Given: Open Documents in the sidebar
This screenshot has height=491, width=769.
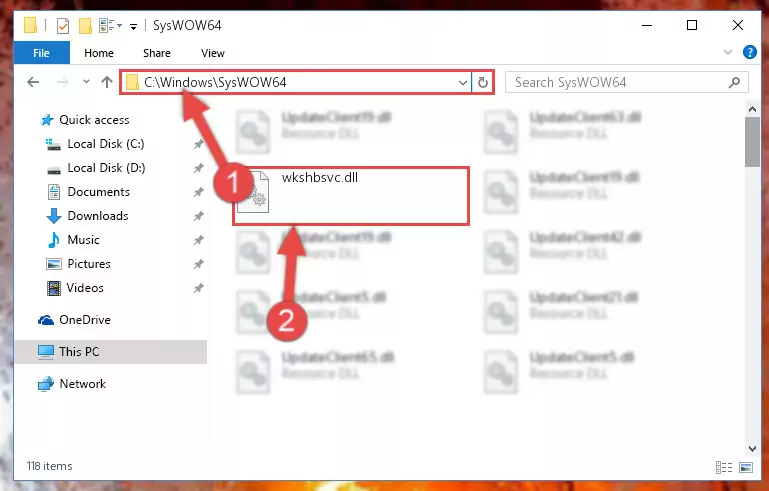Looking at the screenshot, I should click(99, 192).
